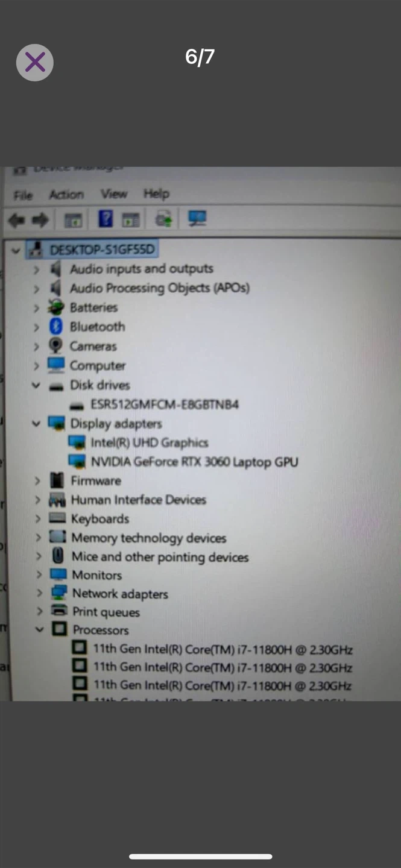Expand the Audio inputs and outputs category
Screen dimensions: 401x868
(x=36, y=269)
